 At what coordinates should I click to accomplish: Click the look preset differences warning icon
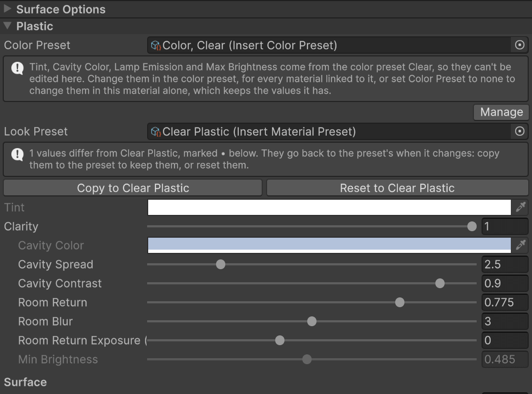point(17,154)
